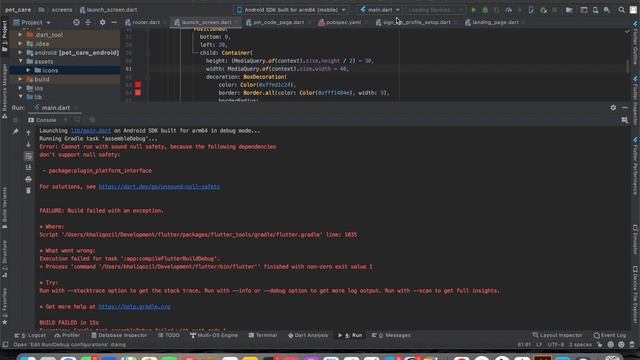Screen dimensions: 640x360
Task: Click the attach debugger icon in the toolbar
Action: tap(543, 10)
